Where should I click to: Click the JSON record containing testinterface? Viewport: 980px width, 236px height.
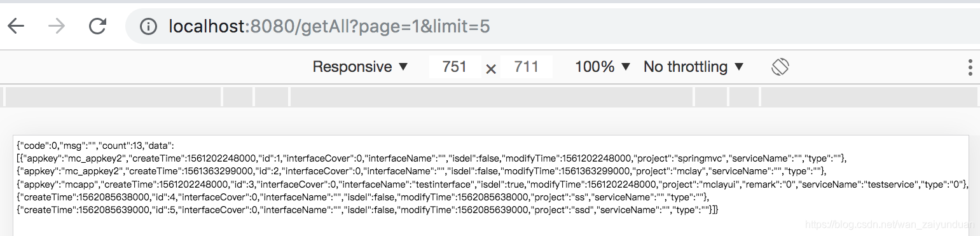492,184
